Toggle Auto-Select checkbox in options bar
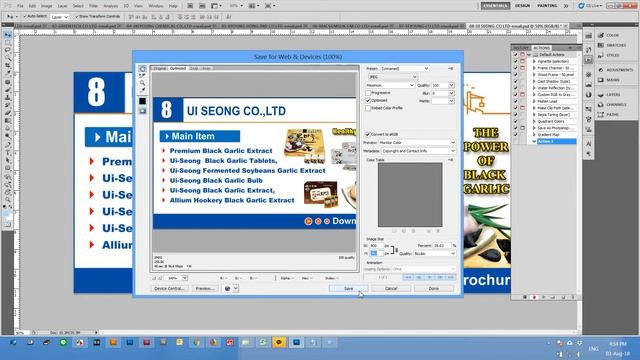This screenshot has width=640, height=360. pyautogui.click(x=25, y=16)
